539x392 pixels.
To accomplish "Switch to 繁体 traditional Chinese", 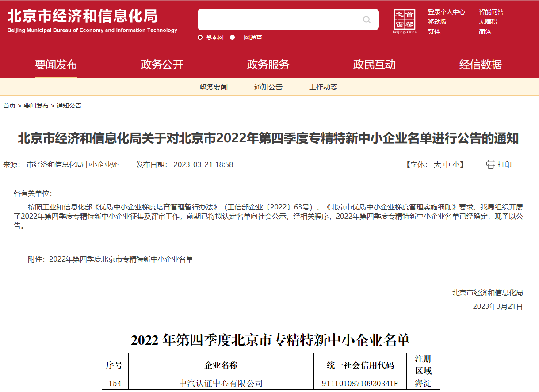I will point(434,31).
